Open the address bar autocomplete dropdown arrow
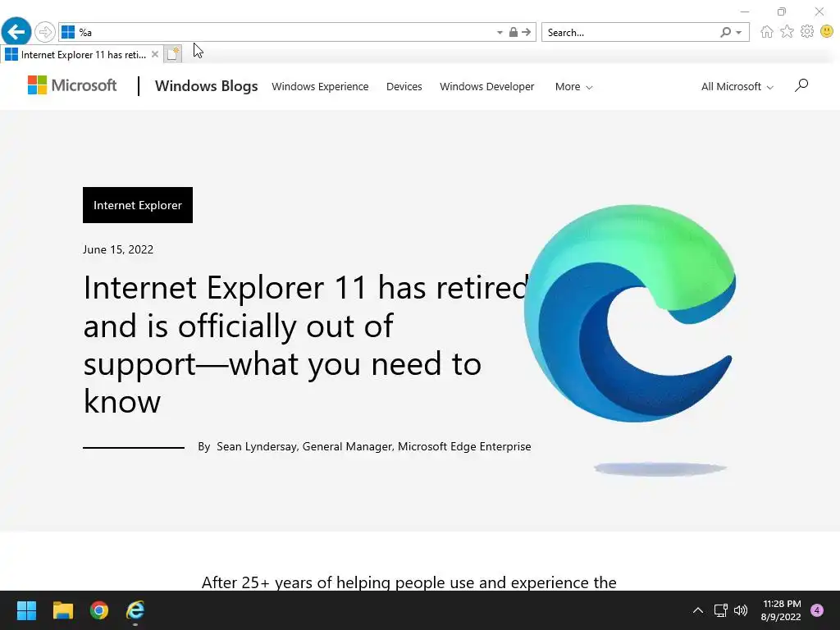Image resolution: width=840 pixels, height=630 pixels. (500, 33)
